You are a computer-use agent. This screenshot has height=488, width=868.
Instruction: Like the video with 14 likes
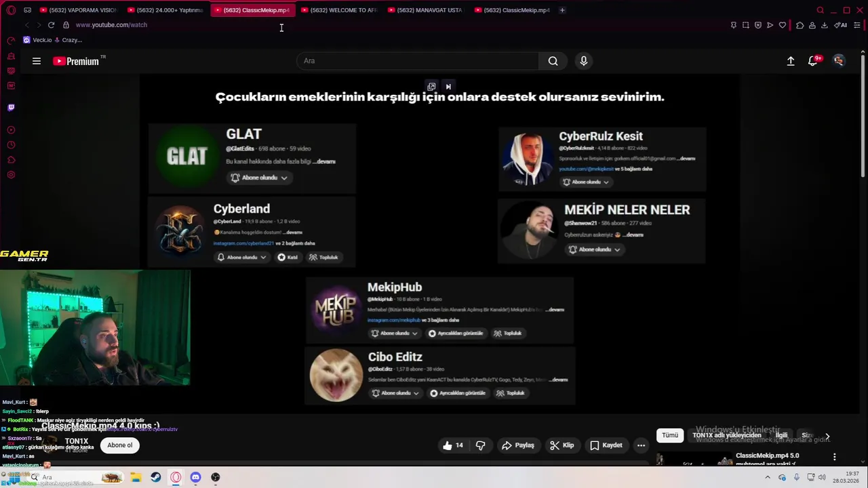[452, 445]
